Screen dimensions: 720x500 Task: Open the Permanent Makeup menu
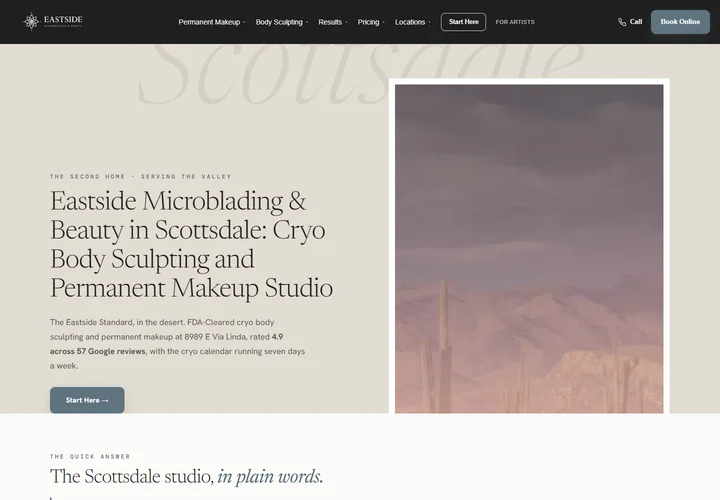[x=212, y=22]
